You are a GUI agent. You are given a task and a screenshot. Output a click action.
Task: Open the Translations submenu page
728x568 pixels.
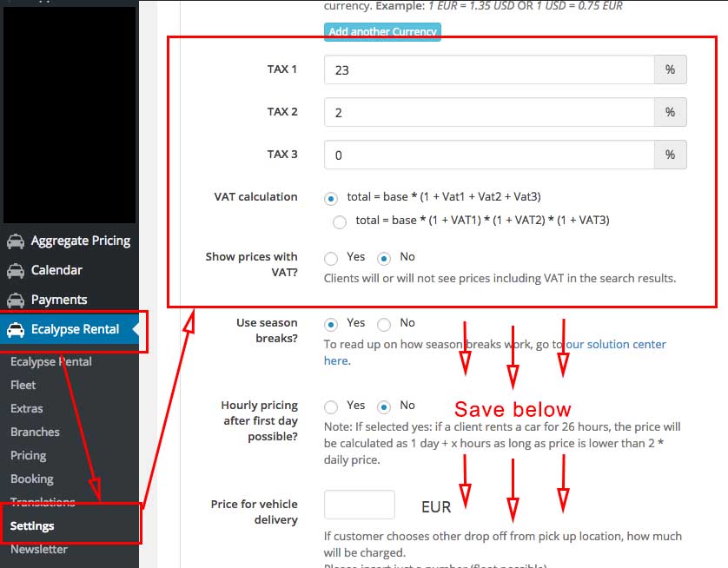click(43, 502)
